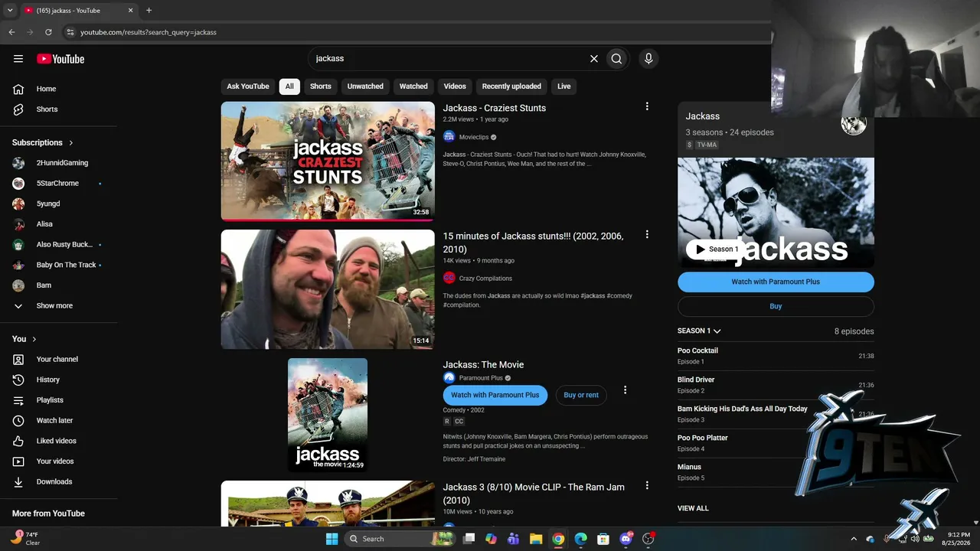The image size is (980, 551).
Task: Select the Recently uploaded filter chip
Action: click(511, 86)
